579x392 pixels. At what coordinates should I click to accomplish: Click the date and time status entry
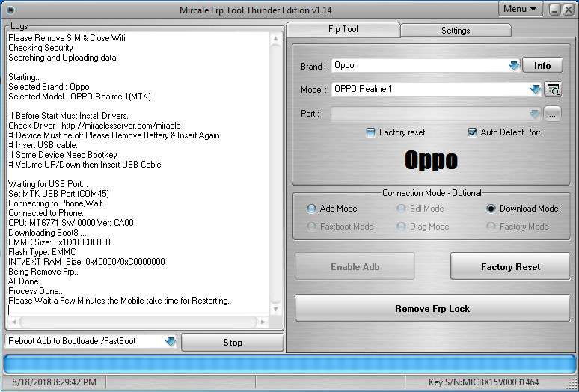(x=55, y=382)
